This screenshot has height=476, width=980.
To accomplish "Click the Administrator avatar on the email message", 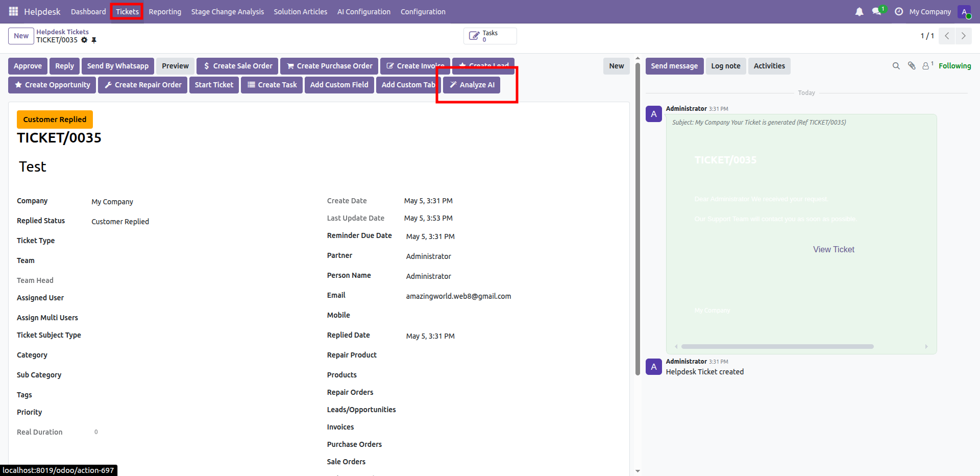I will coord(654,114).
